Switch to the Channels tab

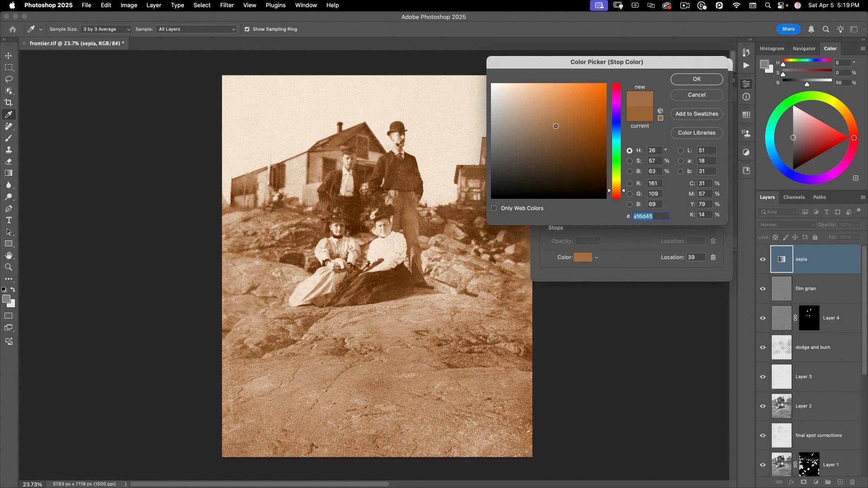tap(793, 197)
